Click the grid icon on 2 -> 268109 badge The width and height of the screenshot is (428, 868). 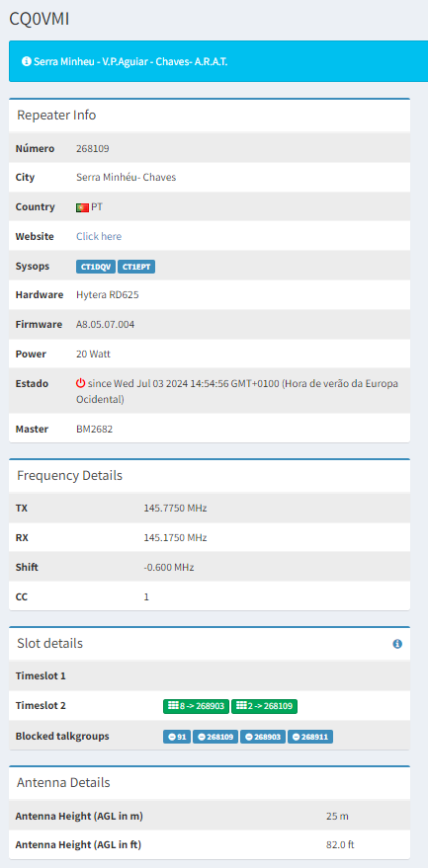(x=240, y=706)
